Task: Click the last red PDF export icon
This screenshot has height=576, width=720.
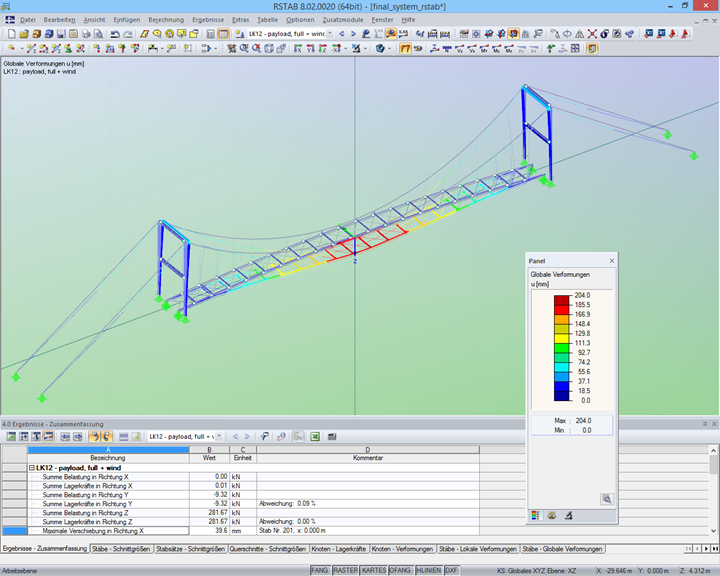Action: (x=686, y=34)
